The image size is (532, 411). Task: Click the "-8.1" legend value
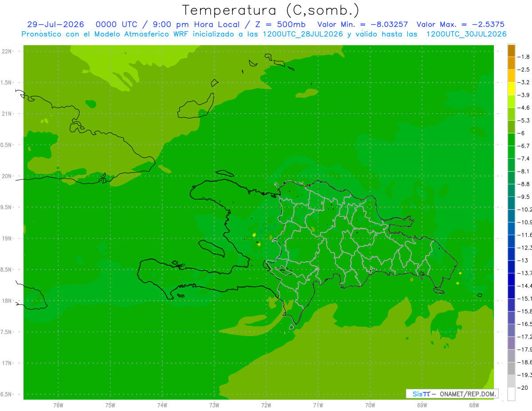point(524,171)
